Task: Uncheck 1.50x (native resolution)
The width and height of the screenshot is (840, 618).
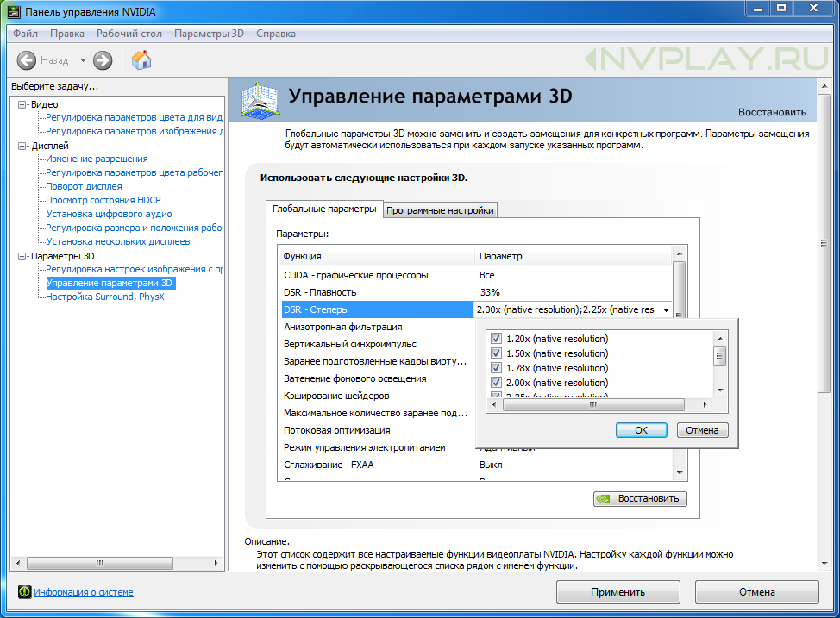Action: point(496,353)
